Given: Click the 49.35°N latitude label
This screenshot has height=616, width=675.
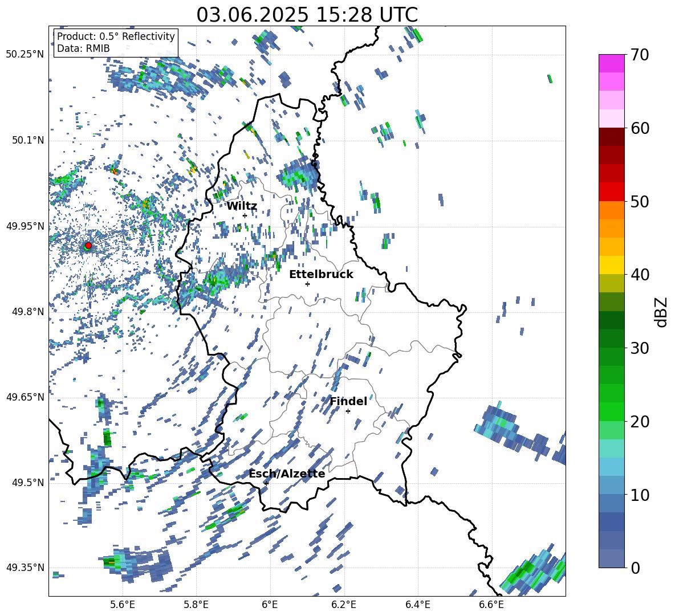Looking at the screenshot, I should tap(25, 568).
